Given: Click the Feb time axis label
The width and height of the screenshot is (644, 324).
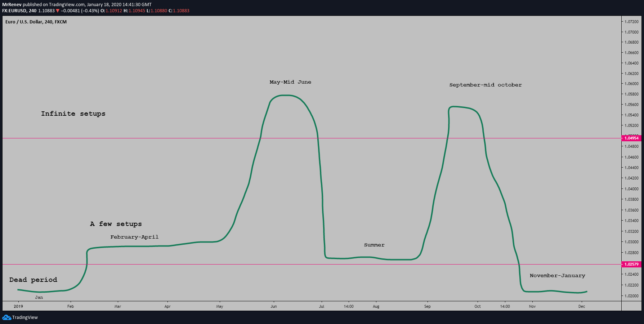Looking at the screenshot, I should (x=71, y=306).
